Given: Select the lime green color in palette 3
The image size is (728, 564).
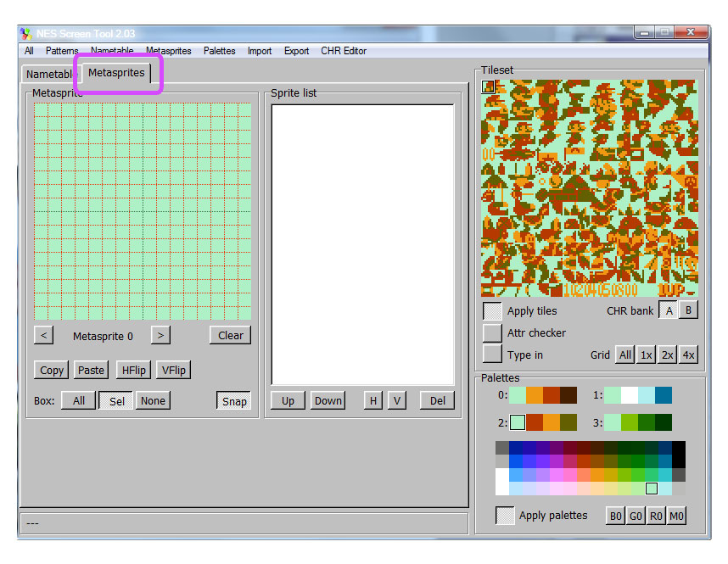Looking at the screenshot, I should click(x=629, y=422).
